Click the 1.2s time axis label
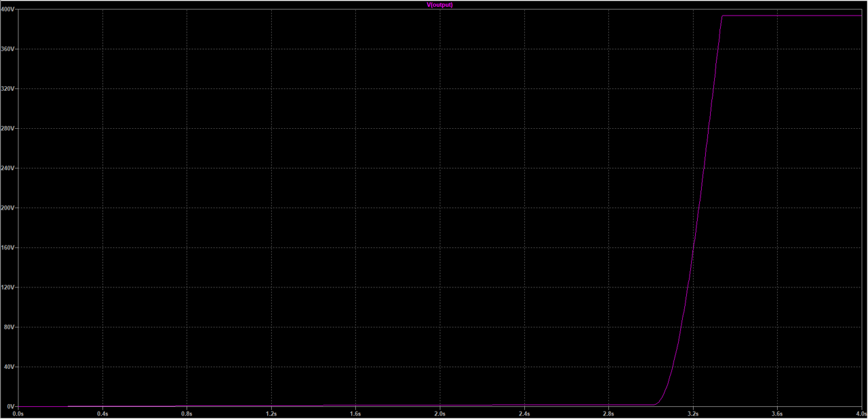 pos(271,414)
